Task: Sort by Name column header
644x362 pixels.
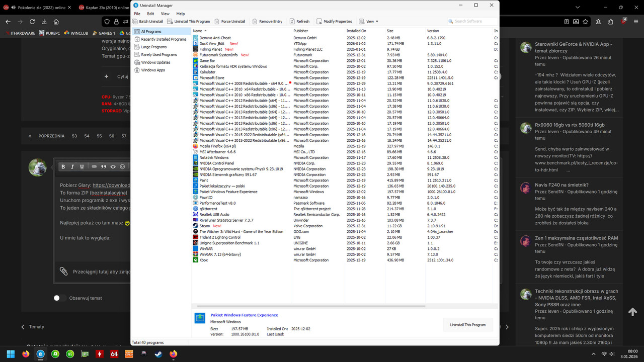Action: (x=241, y=31)
